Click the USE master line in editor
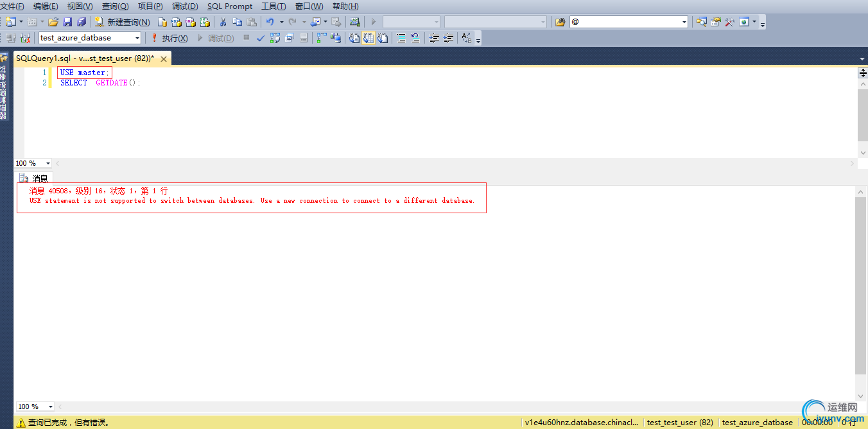 pyautogui.click(x=84, y=73)
